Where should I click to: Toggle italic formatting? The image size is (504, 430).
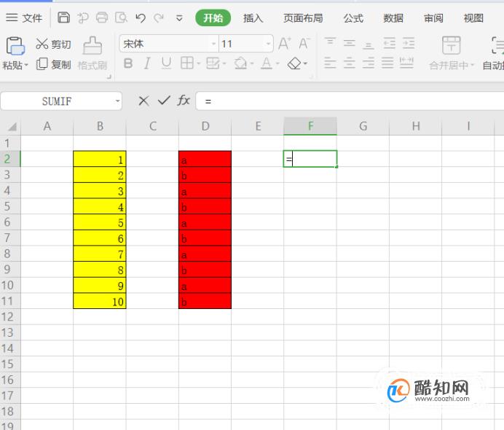pyautogui.click(x=147, y=63)
